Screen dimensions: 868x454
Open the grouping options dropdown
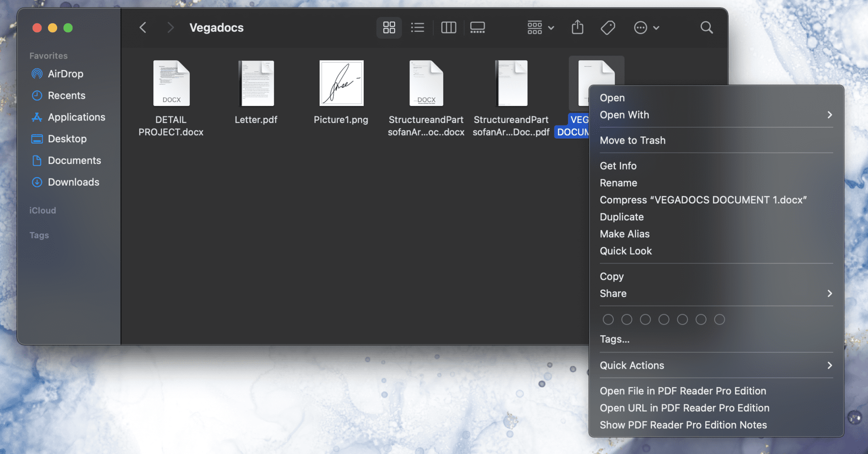point(539,27)
